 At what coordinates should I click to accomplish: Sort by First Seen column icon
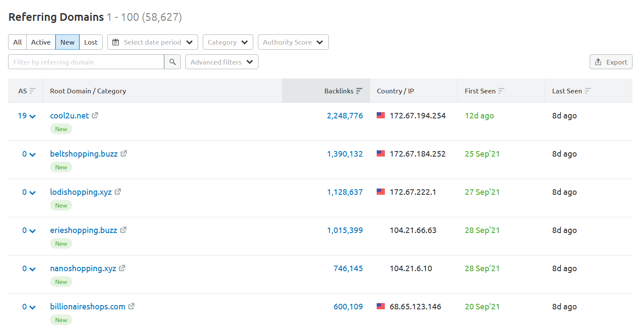coord(501,91)
